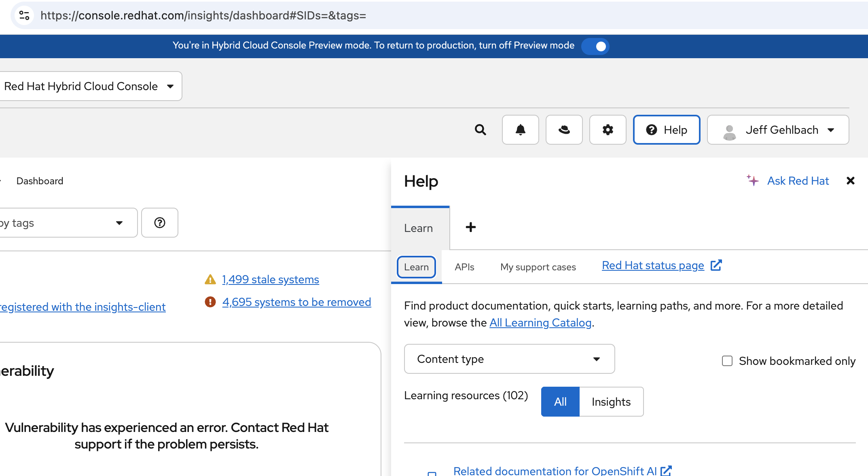Click the plus icon to add a help tab

point(470,227)
